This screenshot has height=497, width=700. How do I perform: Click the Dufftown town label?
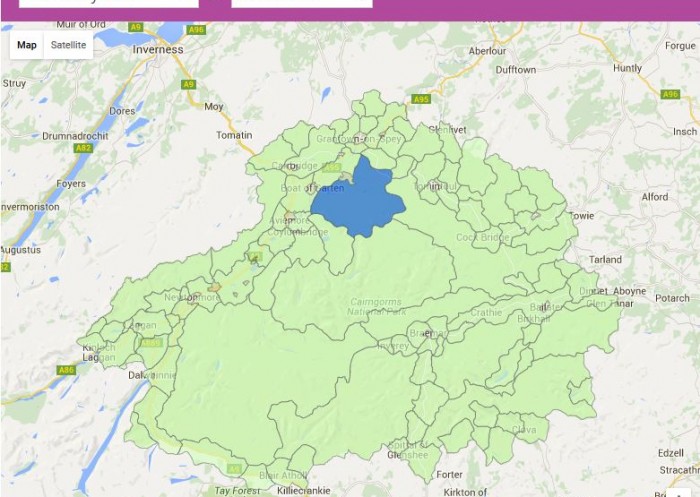tap(516, 70)
